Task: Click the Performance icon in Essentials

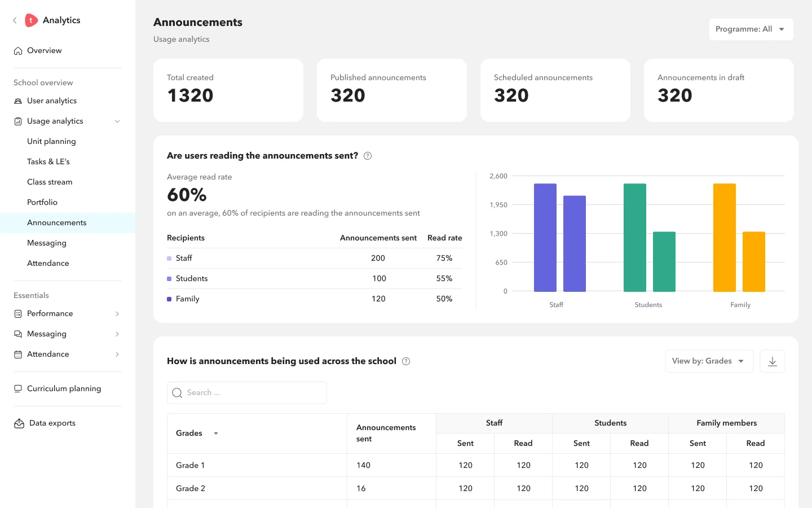Action: click(x=18, y=314)
